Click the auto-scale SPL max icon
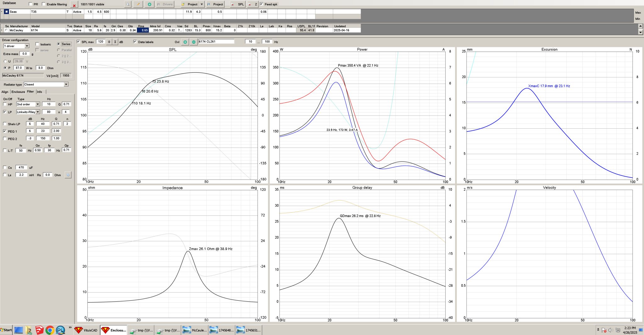Image resolution: width=644 pixels, height=335 pixels. [115, 42]
